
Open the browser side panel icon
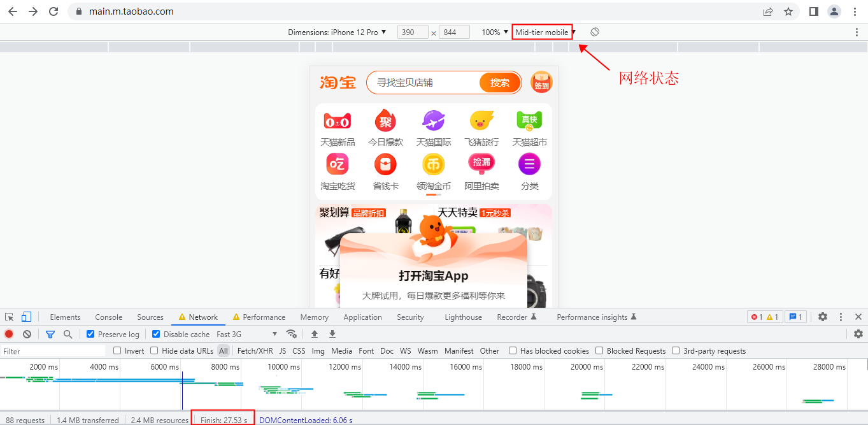coord(813,11)
